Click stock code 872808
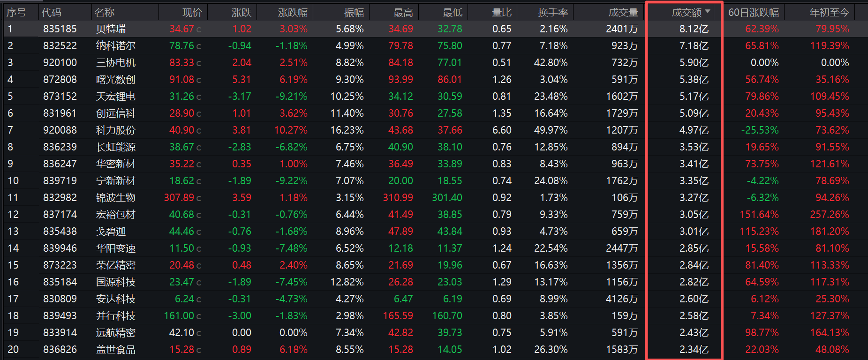Screen dimensions: 868x360 [x=60, y=80]
